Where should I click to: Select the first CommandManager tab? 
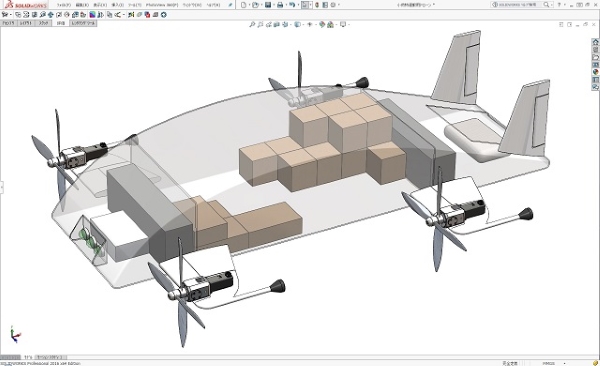[x=8, y=23]
